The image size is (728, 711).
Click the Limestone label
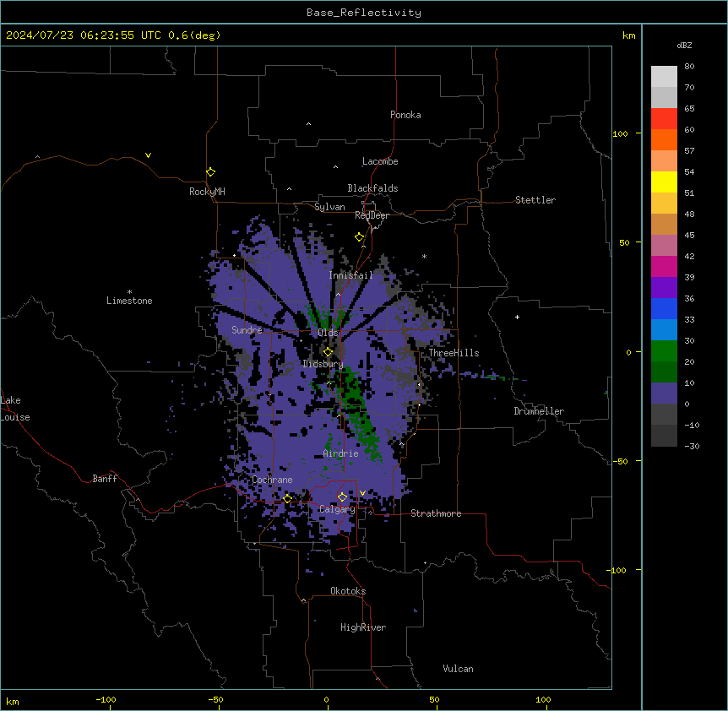[129, 301]
